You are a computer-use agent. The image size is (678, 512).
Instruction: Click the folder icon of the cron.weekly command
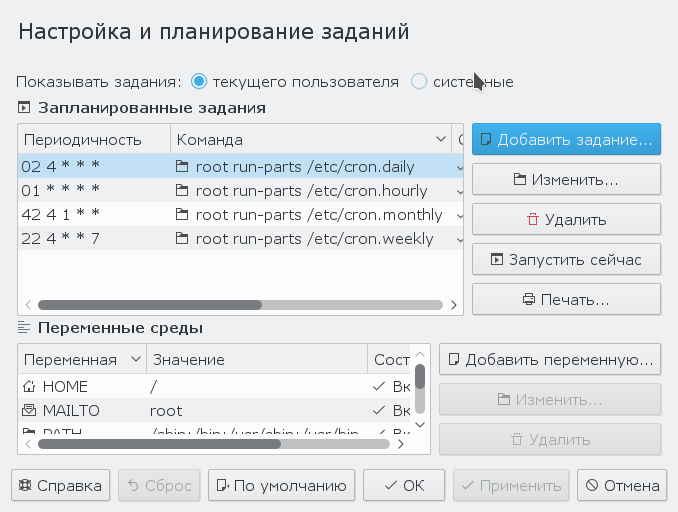(x=182, y=239)
